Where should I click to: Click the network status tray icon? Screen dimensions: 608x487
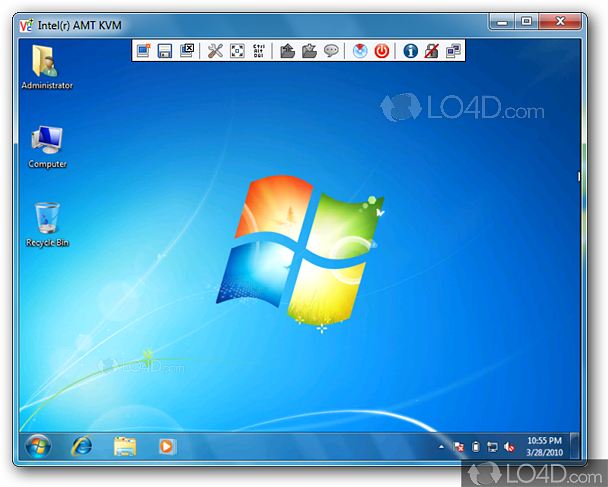(x=492, y=447)
